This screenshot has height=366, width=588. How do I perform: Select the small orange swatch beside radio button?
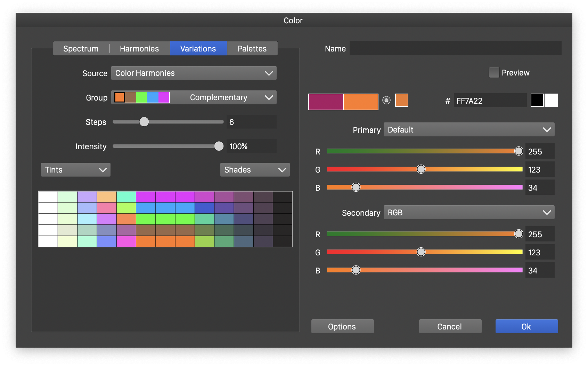[401, 101]
